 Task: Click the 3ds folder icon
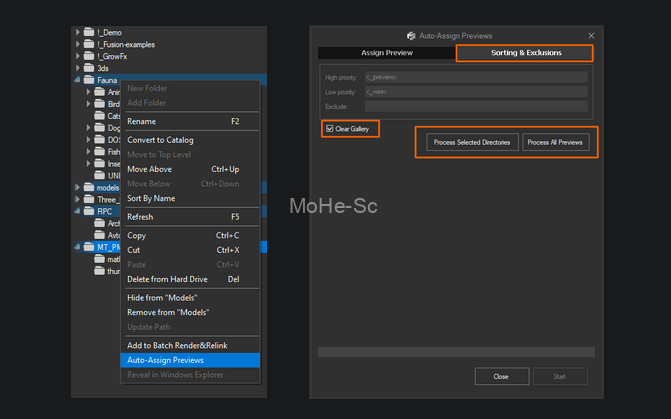point(88,68)
